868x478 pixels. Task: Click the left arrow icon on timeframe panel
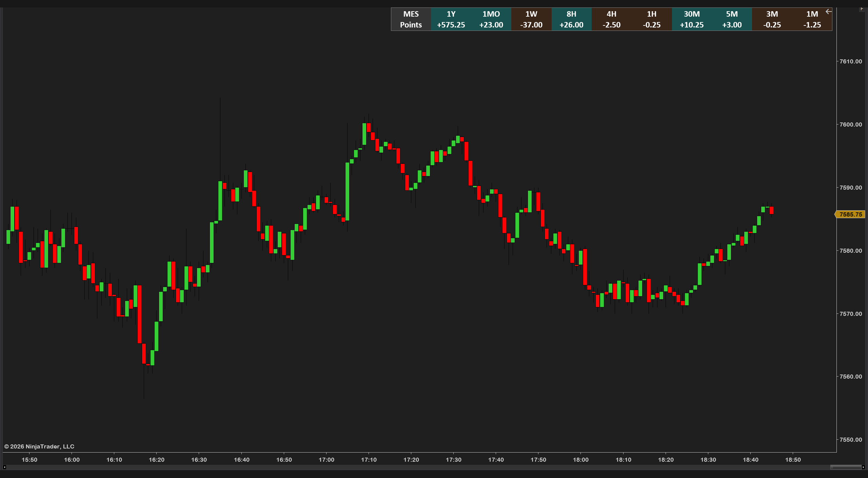(828, 12)
